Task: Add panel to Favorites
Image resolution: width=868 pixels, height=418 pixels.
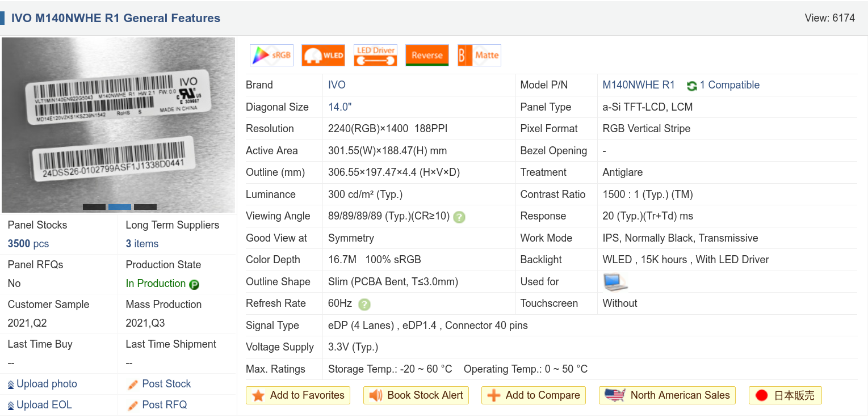Action: tap(298, 395)
